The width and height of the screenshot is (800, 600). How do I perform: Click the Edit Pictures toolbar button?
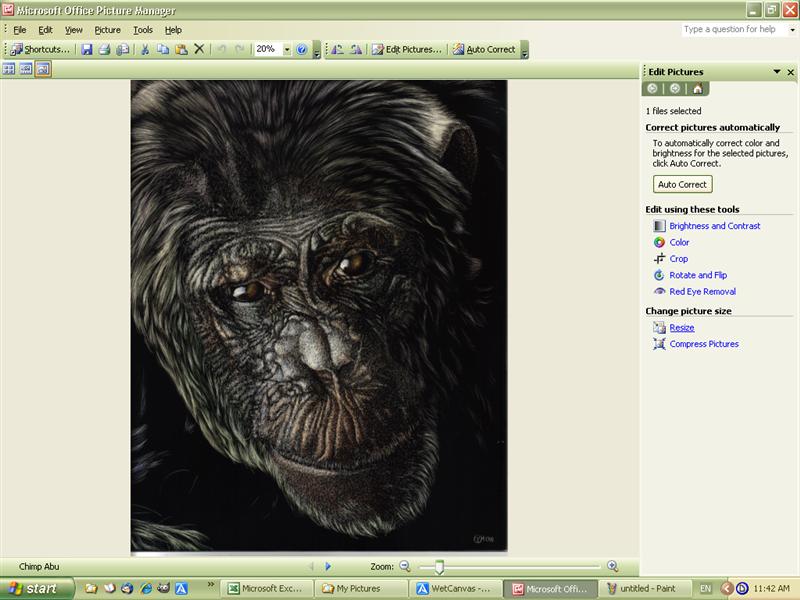407,49
